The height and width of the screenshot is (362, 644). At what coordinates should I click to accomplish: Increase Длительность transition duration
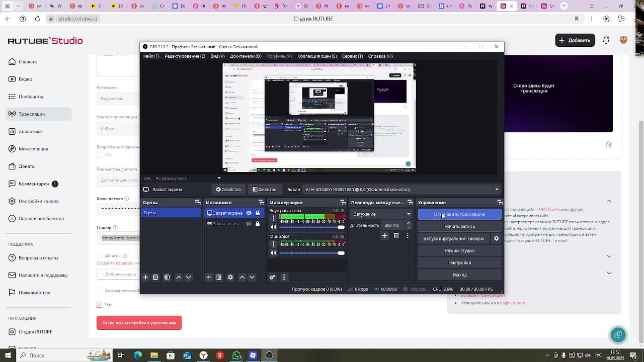coord(408,223)
